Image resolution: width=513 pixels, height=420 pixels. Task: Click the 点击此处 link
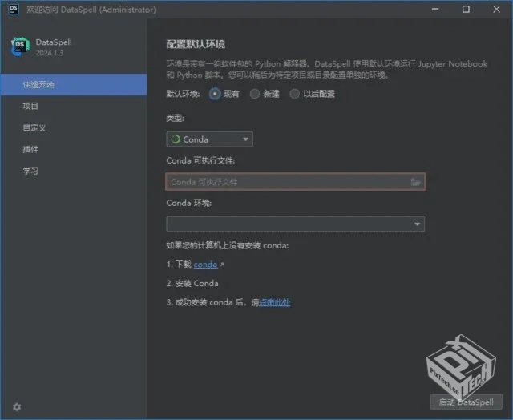[x=274, y=302]
